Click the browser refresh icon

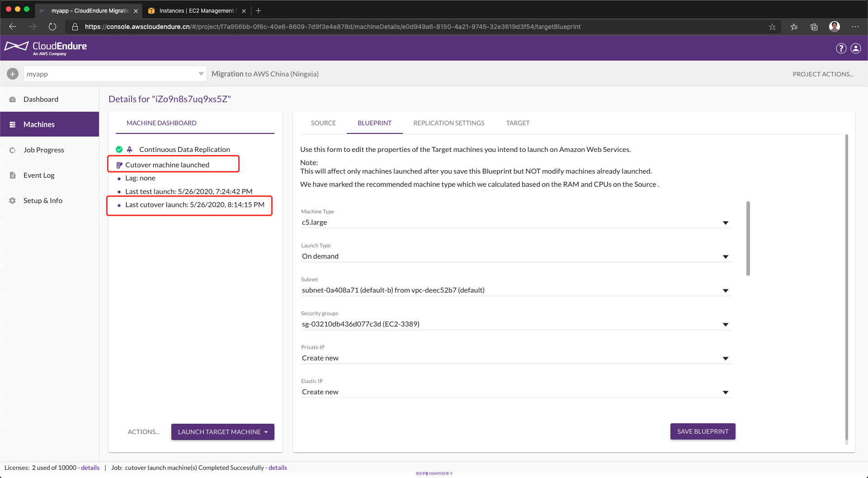(x=52, y=27)
